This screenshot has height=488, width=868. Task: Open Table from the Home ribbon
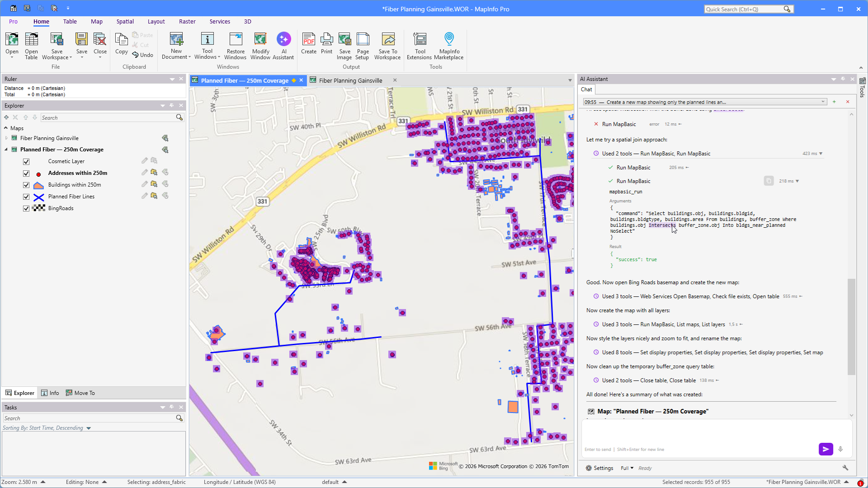point(31,45)
